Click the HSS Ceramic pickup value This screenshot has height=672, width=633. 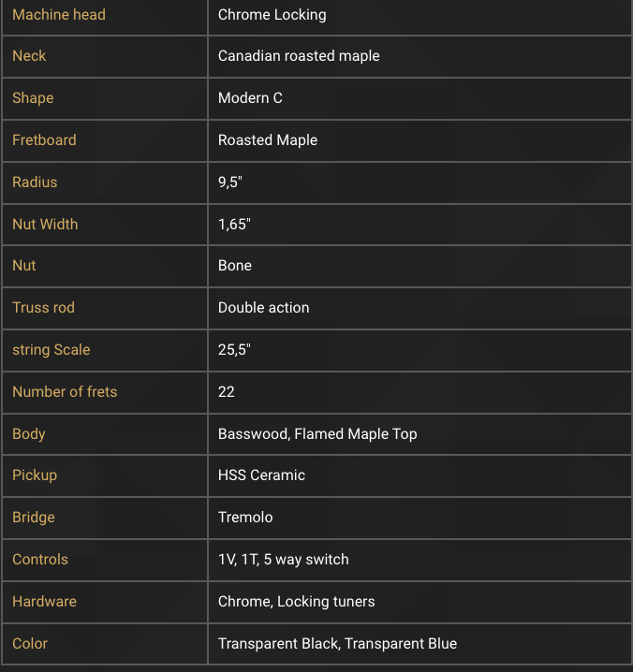coord(261,475)
